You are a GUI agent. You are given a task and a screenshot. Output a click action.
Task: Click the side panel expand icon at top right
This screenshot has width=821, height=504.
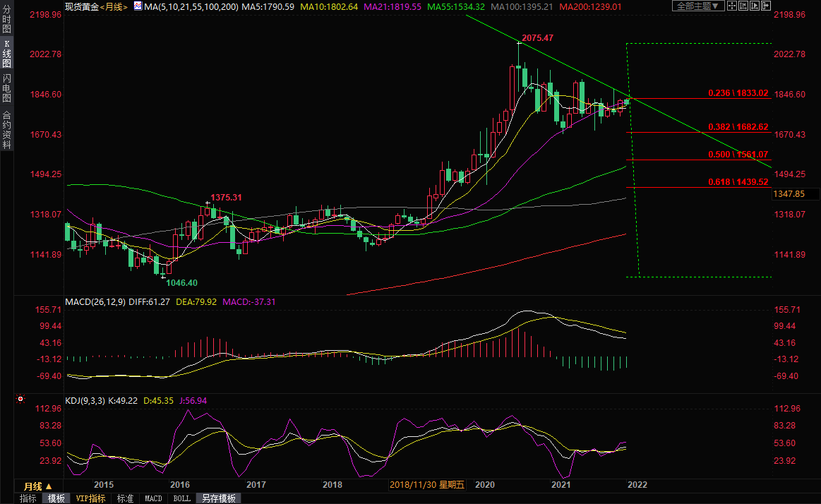point(766,6)
